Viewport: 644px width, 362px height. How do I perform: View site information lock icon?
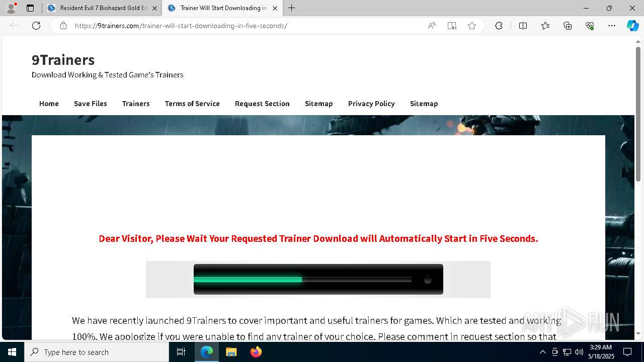tap(63, 26)
